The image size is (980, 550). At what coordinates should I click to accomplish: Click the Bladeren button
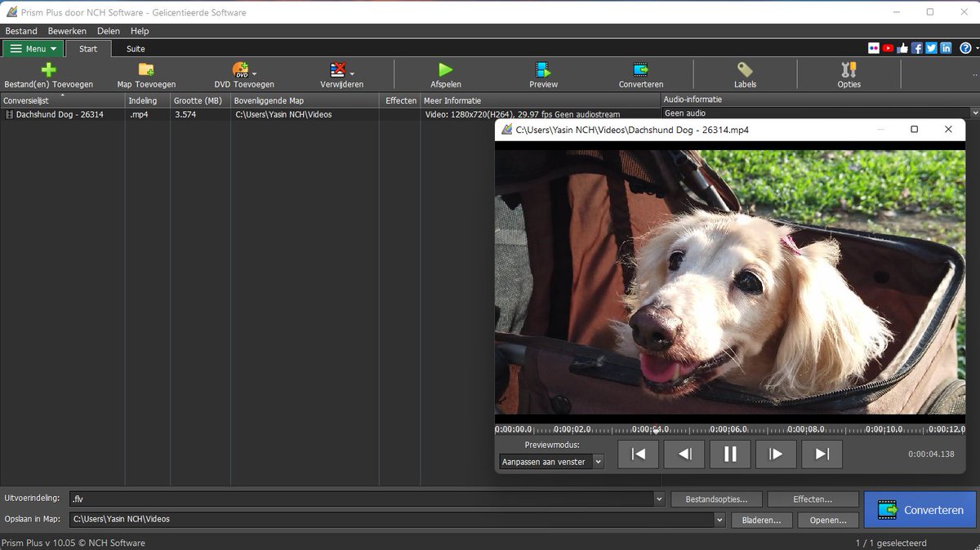pos(761,519)
